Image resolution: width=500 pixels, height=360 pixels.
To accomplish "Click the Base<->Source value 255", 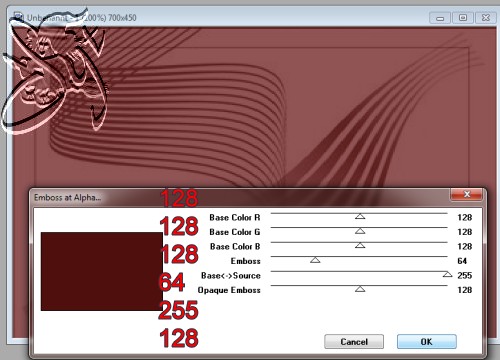I will click(465, 275).
